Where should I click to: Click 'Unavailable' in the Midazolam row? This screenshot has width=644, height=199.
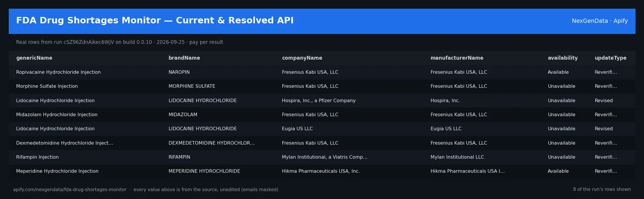[561, 115]
